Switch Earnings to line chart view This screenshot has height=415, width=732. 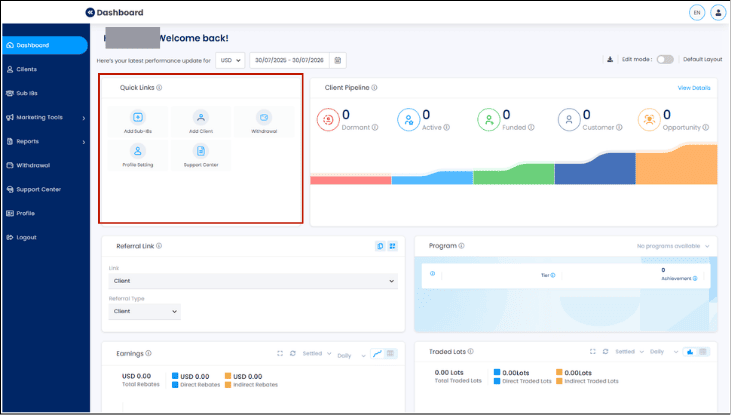[x=377, y=354]
